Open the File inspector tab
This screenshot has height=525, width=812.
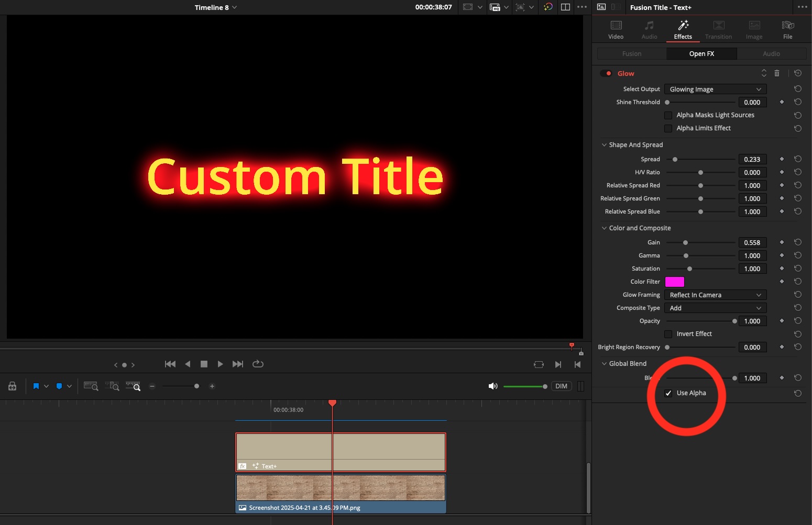pyautogui.click(x=788, y=30)
